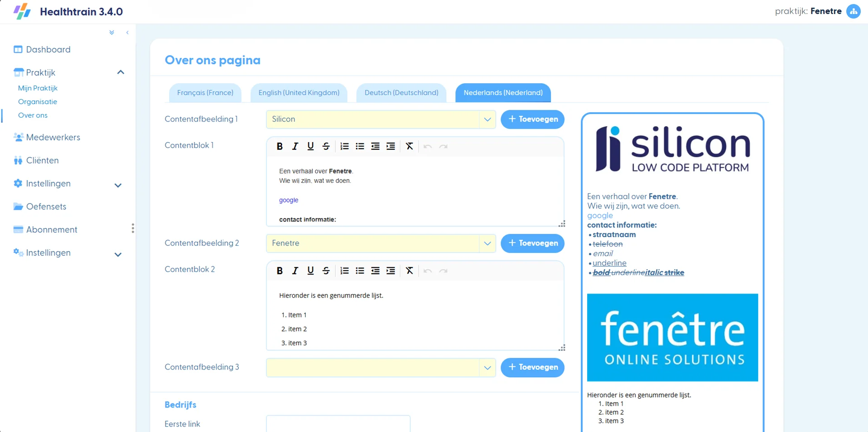Click the google link in Contentblok 1 editor
The image size is (868, 432).
pos(289,200)
